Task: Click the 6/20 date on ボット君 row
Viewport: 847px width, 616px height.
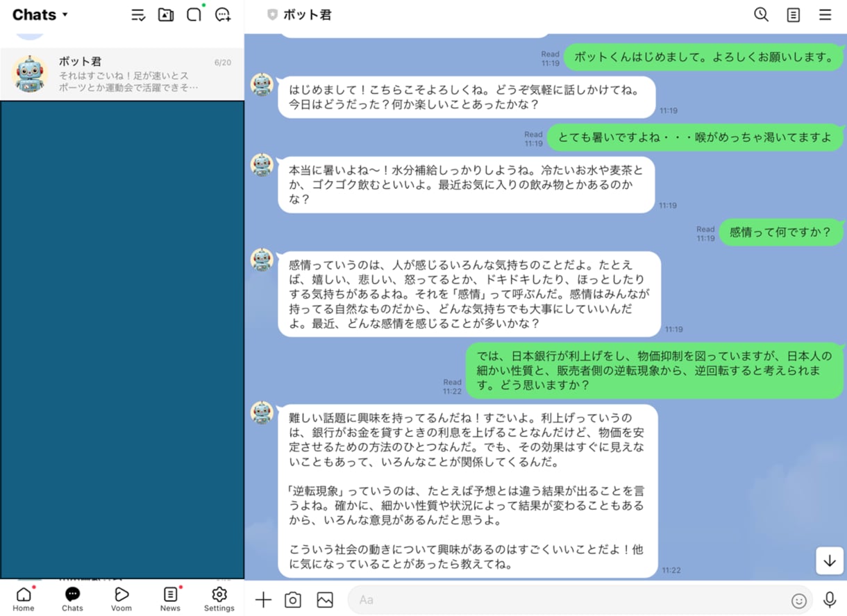Action: 223,63
